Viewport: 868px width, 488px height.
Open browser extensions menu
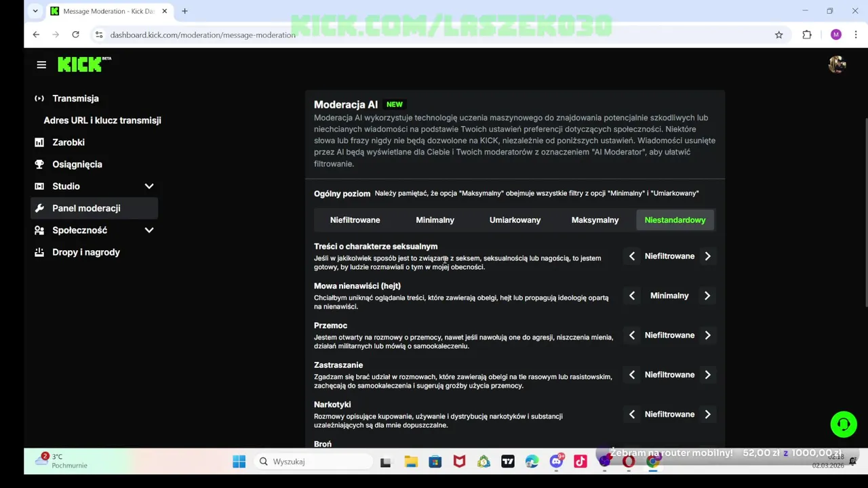click(x=806, y=35)
